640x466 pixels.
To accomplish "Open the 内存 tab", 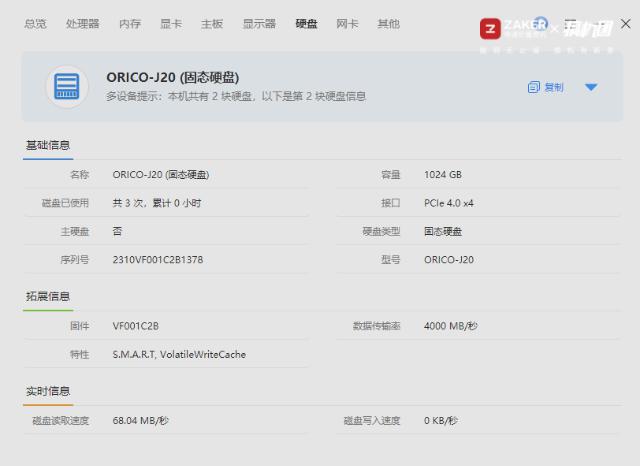I will tap(130, 24).
